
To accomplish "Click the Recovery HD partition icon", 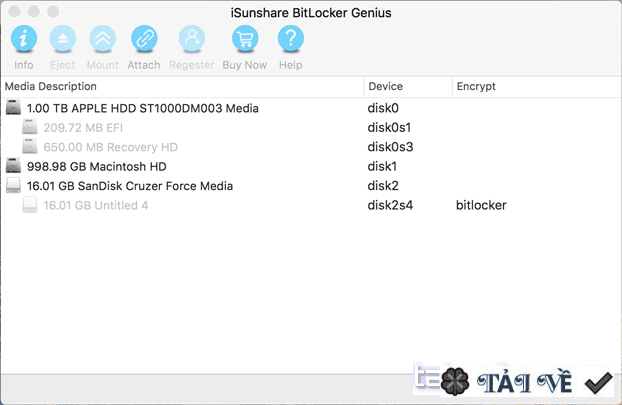I will tap(30, 147).
